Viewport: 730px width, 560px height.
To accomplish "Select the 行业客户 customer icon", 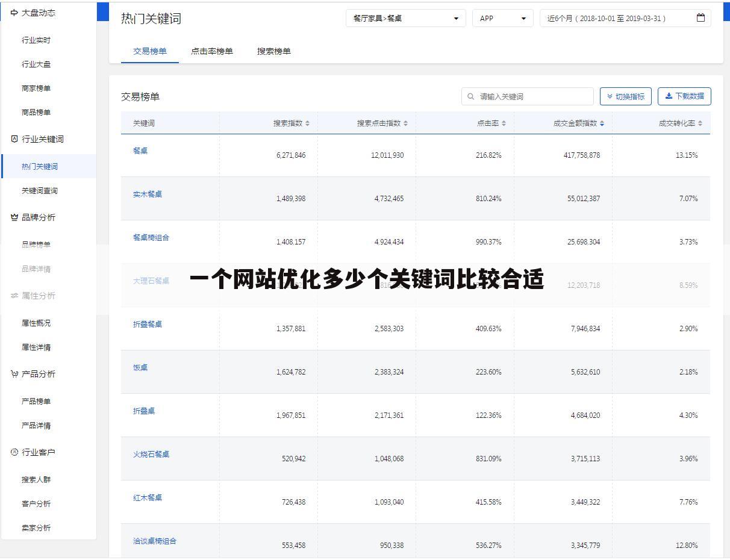I will pos(14,452).
